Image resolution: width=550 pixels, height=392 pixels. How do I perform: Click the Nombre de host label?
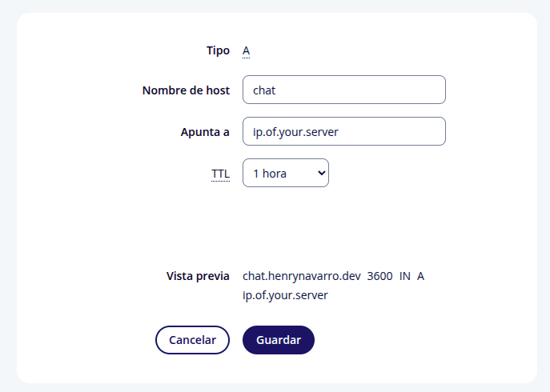(186, 90)
